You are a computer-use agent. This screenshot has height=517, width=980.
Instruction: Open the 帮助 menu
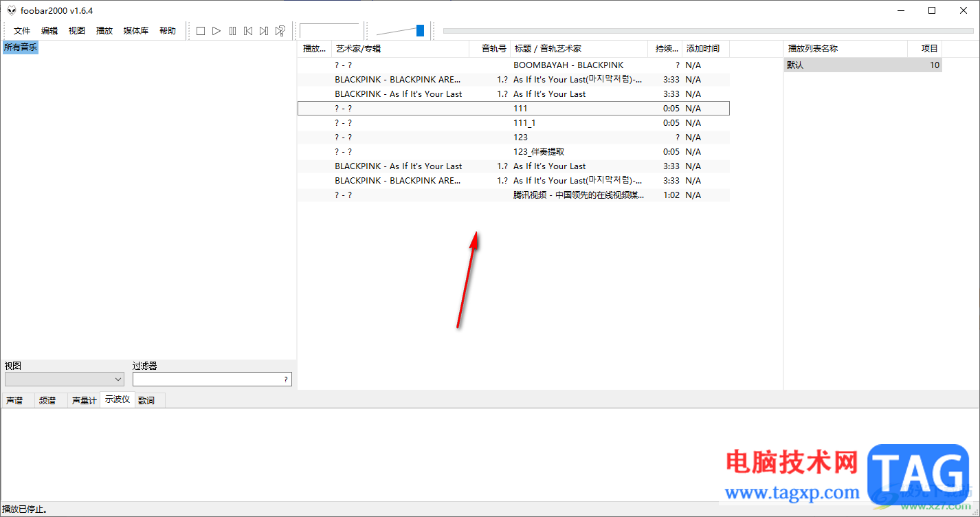coord(168,31)
